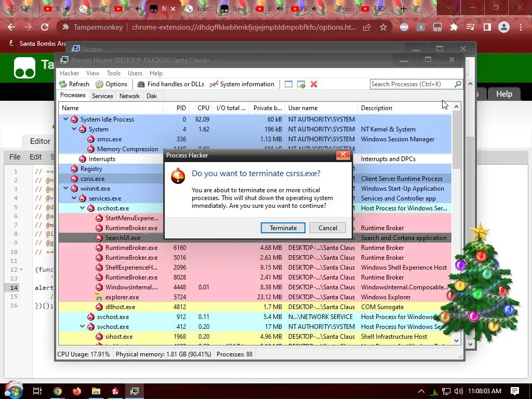The height and width of the screenshot is (399, 532).
Task: Close the Process Hacker confirmation dialog
Action: click(343, 155)
